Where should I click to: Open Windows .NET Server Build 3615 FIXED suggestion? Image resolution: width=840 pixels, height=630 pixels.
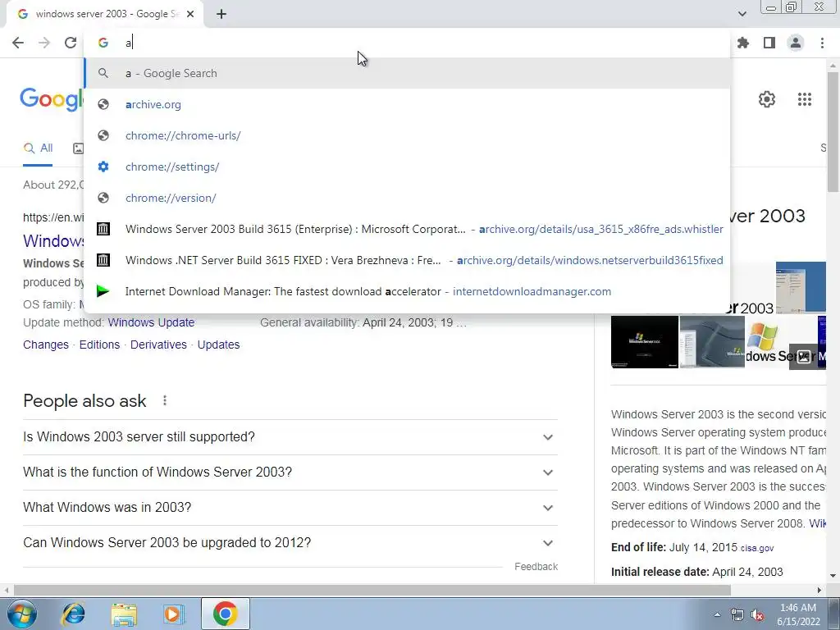(x=407, y=260)
